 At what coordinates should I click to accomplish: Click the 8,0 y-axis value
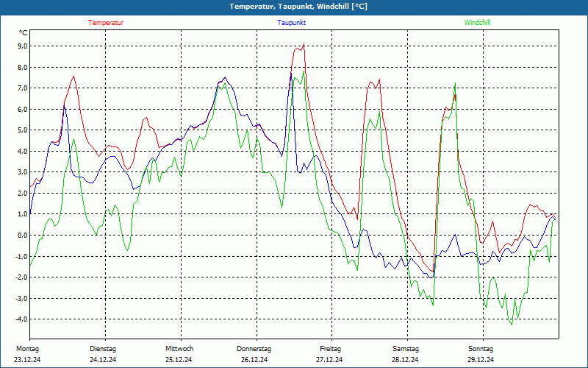(22, 67)
